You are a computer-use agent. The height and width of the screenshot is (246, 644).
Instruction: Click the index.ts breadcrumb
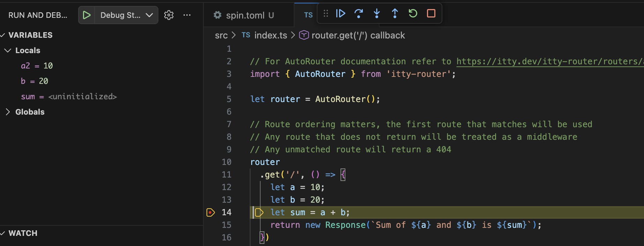point(271,35)
